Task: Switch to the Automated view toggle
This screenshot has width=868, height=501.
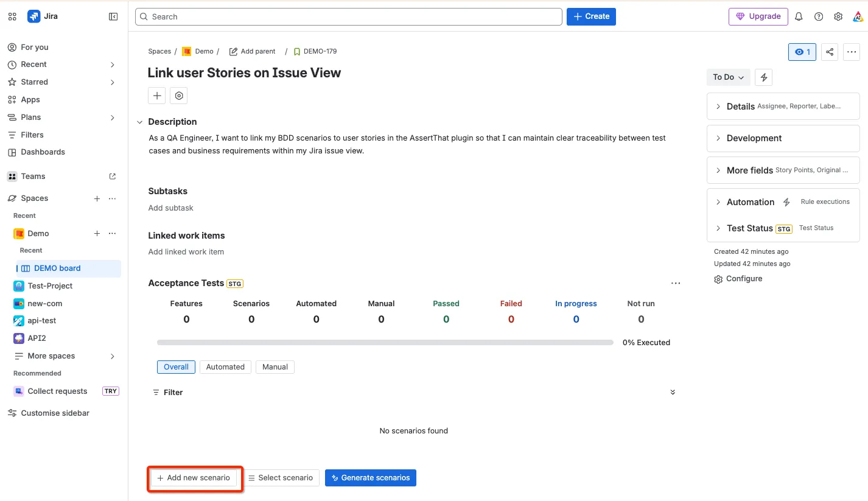Action: 225,367
